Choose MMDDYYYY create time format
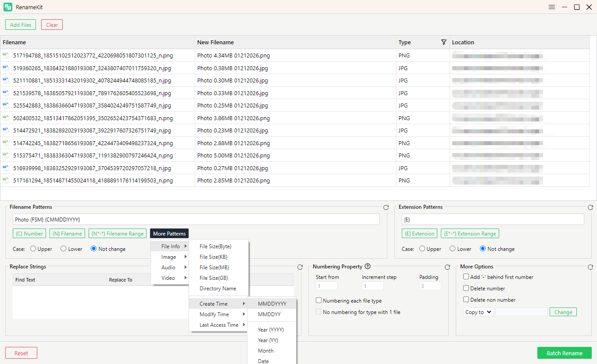Viewport: 597px width, 364px height. pos(272,303)
